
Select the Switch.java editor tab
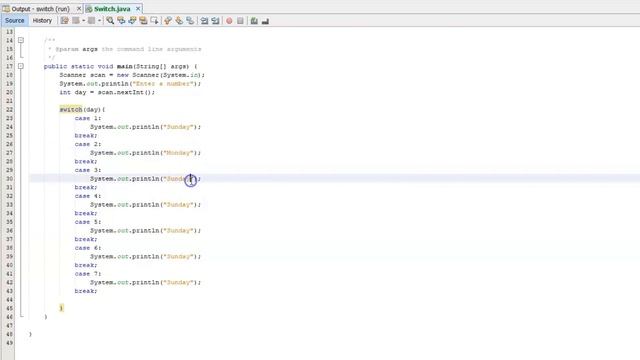(x=112, y=9)
